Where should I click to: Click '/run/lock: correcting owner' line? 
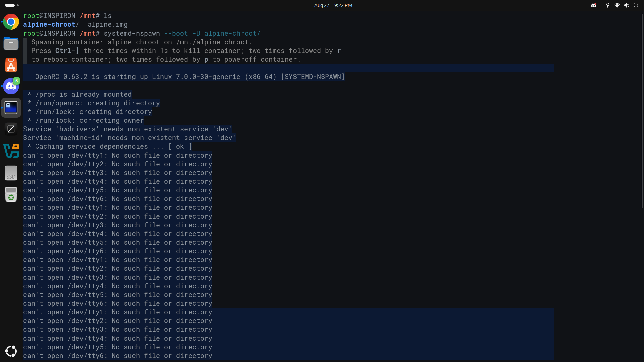pos(86,120)
